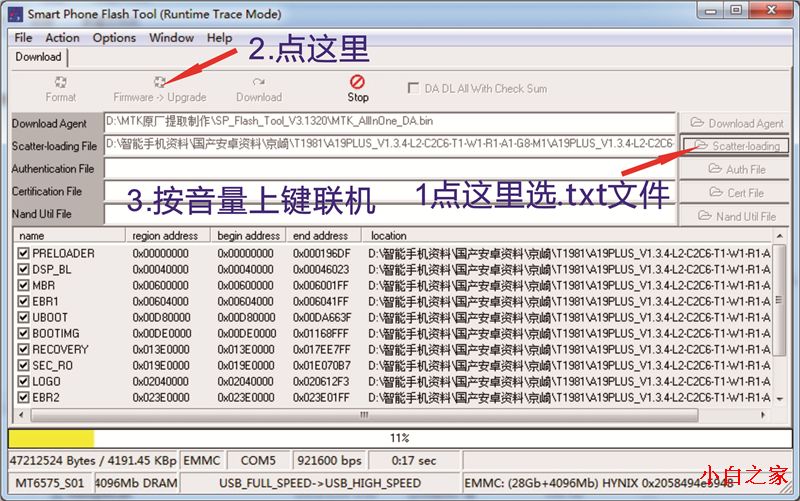Click the Download toolbar icon

pyautogui.click(x=259, y=82)
